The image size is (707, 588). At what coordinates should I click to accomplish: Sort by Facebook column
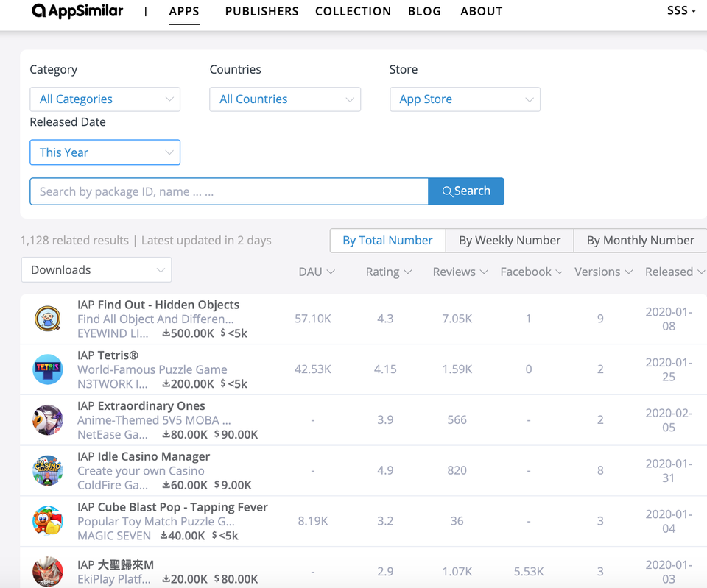tap(531, 272)
